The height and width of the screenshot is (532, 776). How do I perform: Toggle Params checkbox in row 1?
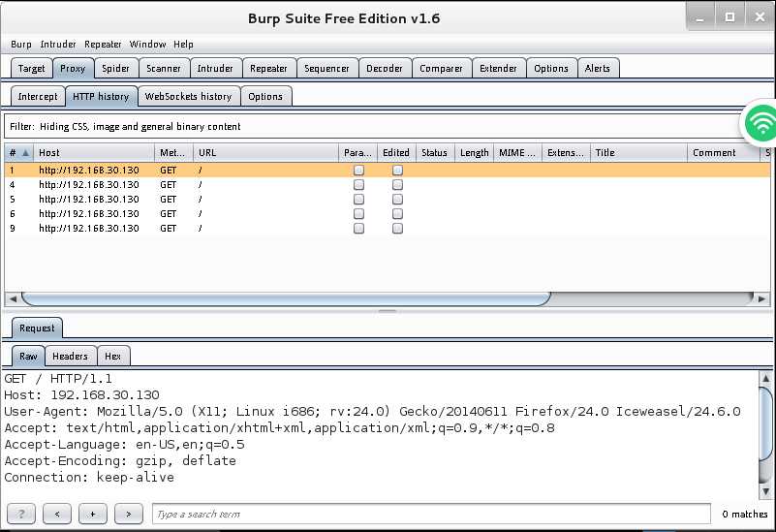click(x=358, y=171)
